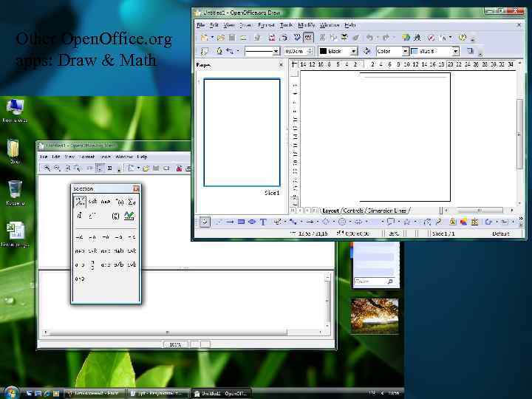Toggle the Select arrow tool in Draw
Image resolution: width=532 pixels, height=399 pixels.
tap(205, 222)
